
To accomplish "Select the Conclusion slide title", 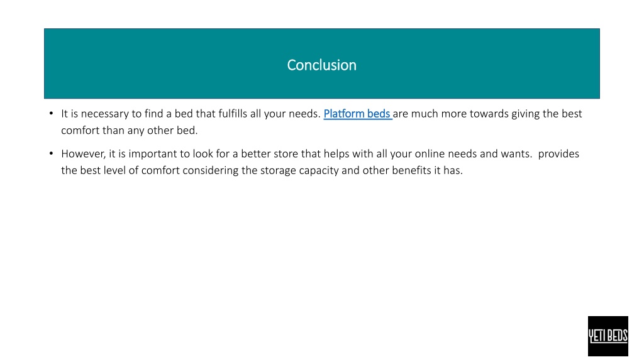I will 321,65.
